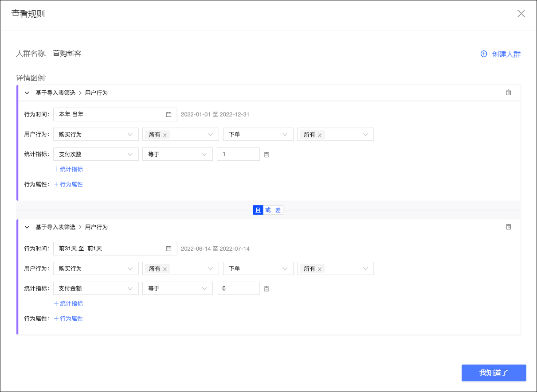The image size is (537, 392).
Task: Remove 所有 tag after 下单 in second rule
Action: tap(320, 269)
